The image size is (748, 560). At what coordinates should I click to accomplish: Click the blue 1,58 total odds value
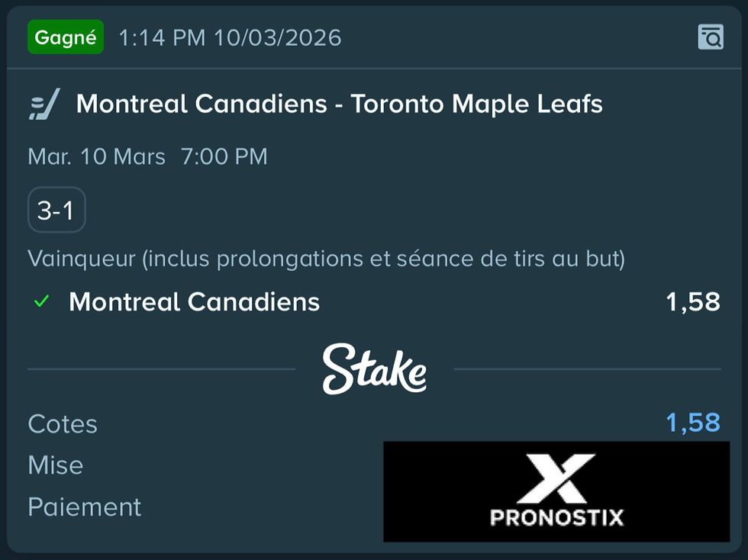[x=692, y=423]
